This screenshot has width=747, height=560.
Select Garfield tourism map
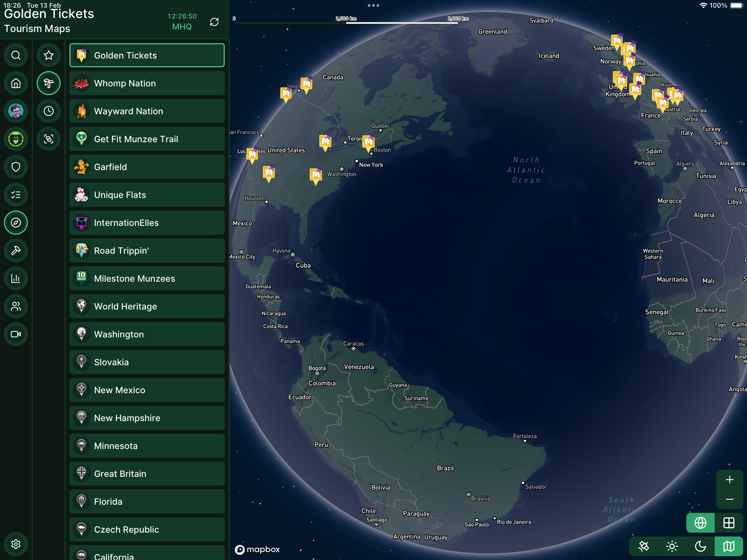coord(147,167)
